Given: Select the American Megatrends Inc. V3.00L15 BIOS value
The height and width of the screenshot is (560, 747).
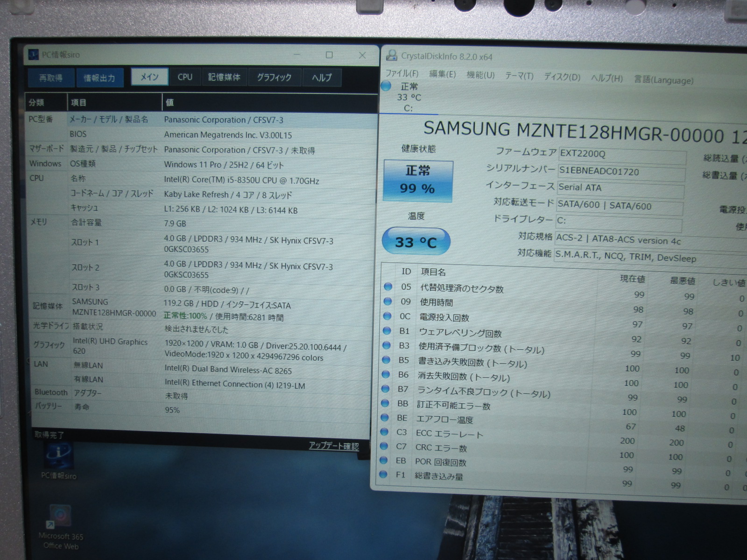Looking at the screenshot, I should click(228, 135).
